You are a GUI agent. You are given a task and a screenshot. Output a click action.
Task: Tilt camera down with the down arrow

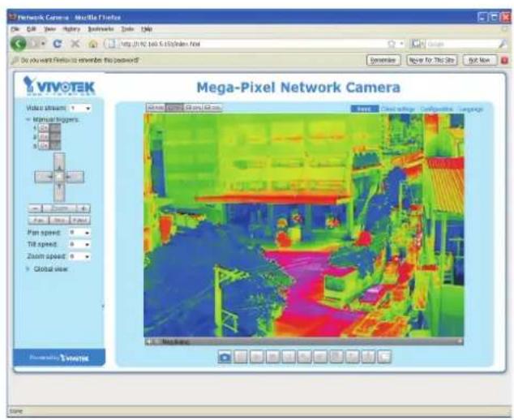click(59, 192)
